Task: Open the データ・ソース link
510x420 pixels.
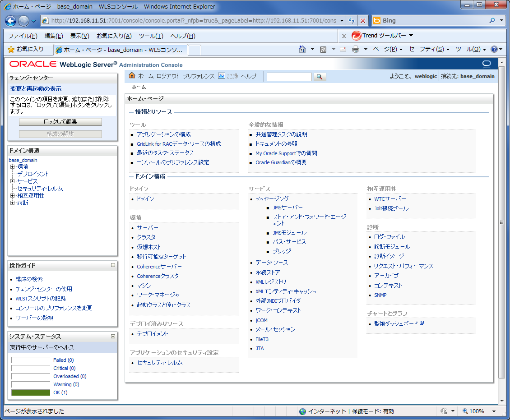Action: (x=272, y=263)
